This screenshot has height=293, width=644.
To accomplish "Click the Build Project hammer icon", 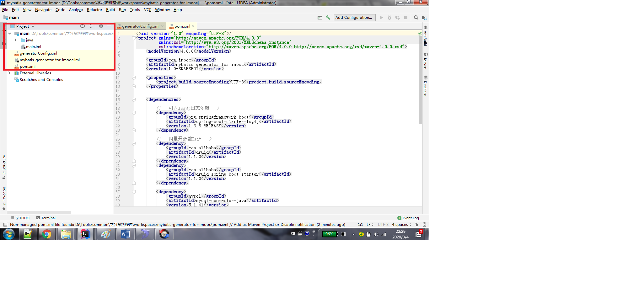I will click(328, 18).
